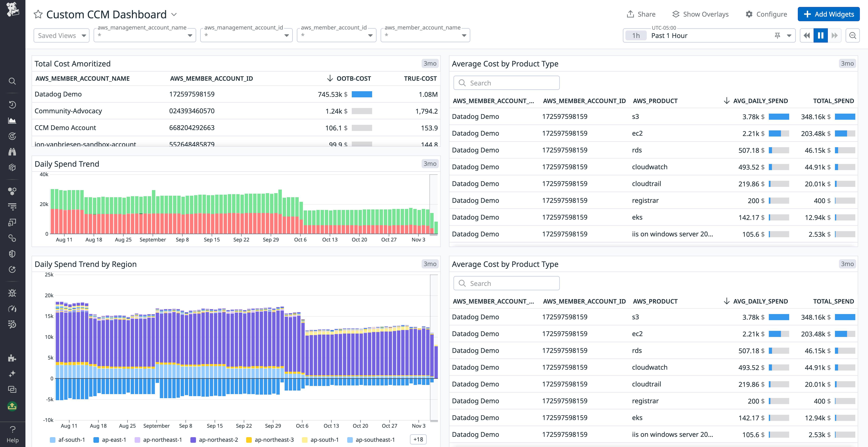
Task: Star the Custom CCM Dashboard title
Action: pyautogui.click(x=38, y=14)
